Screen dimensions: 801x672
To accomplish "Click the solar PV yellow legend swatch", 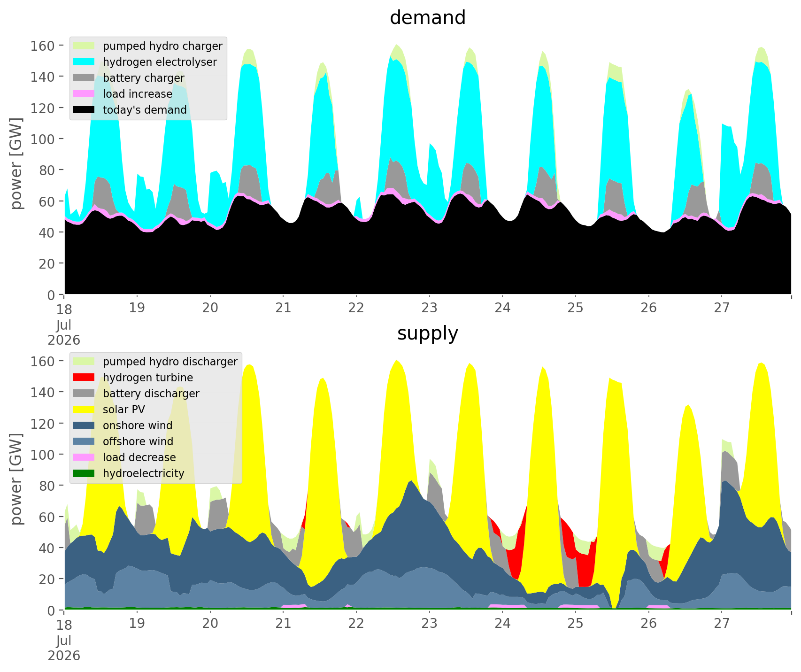I will 85,409.
